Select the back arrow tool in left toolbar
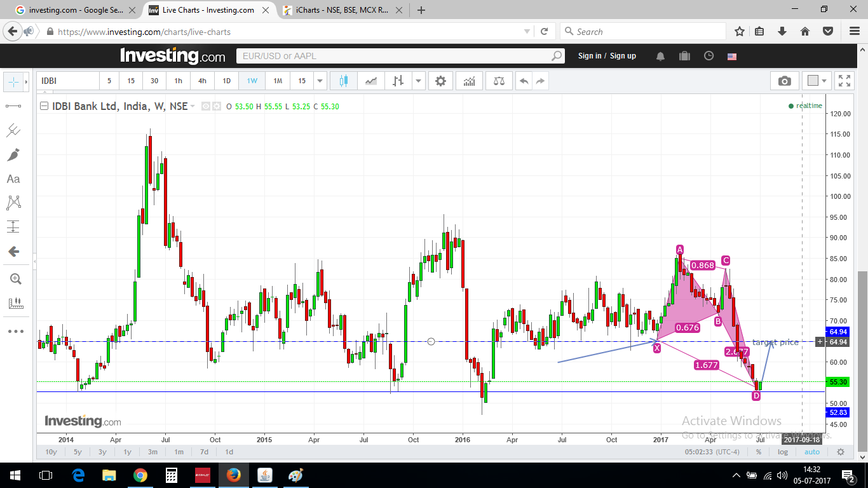Image resolution: width=868 pixels, height=488 pixels. pos(13,252)
